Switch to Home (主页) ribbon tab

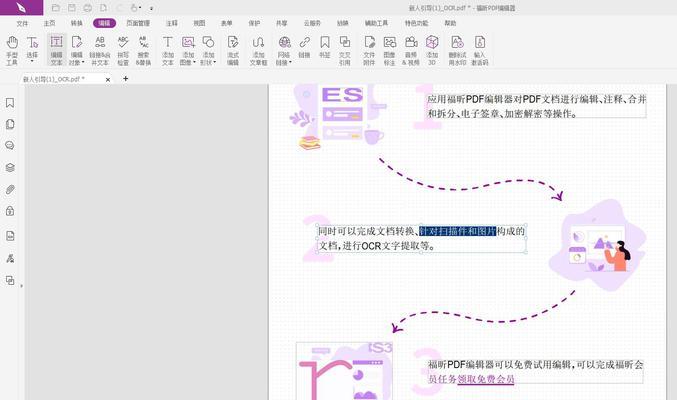pyautogui.click(x=49, y=23)
